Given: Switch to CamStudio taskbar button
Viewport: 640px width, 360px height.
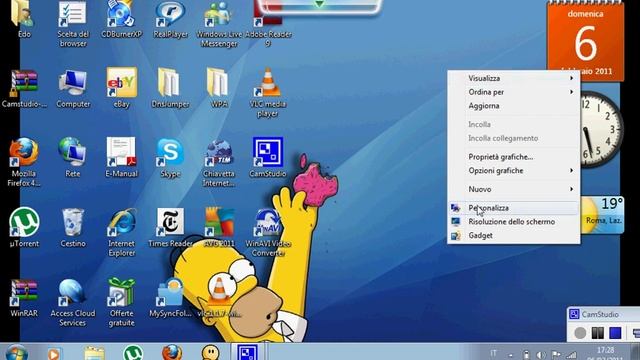Looking at the screenshot, I should click(x=248, y=352).
